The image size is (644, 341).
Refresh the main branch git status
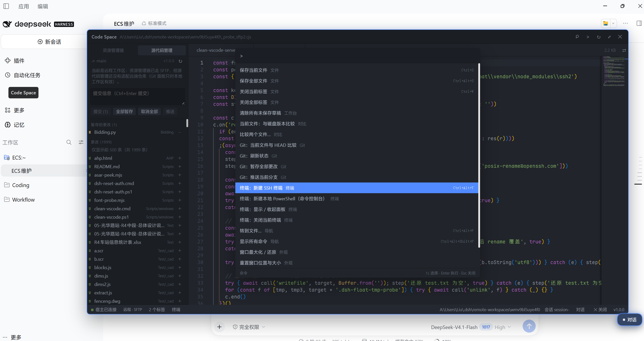(181, 61)
